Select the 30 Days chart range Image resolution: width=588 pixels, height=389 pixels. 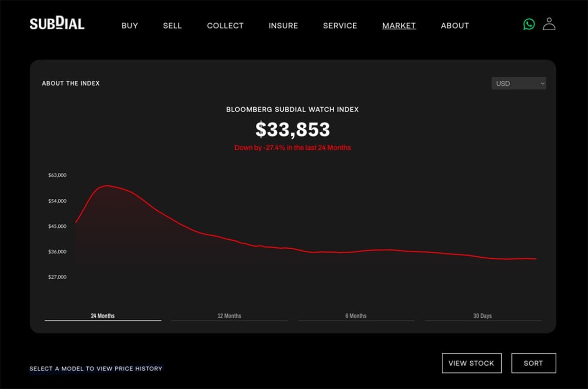[x=482, y=316]
